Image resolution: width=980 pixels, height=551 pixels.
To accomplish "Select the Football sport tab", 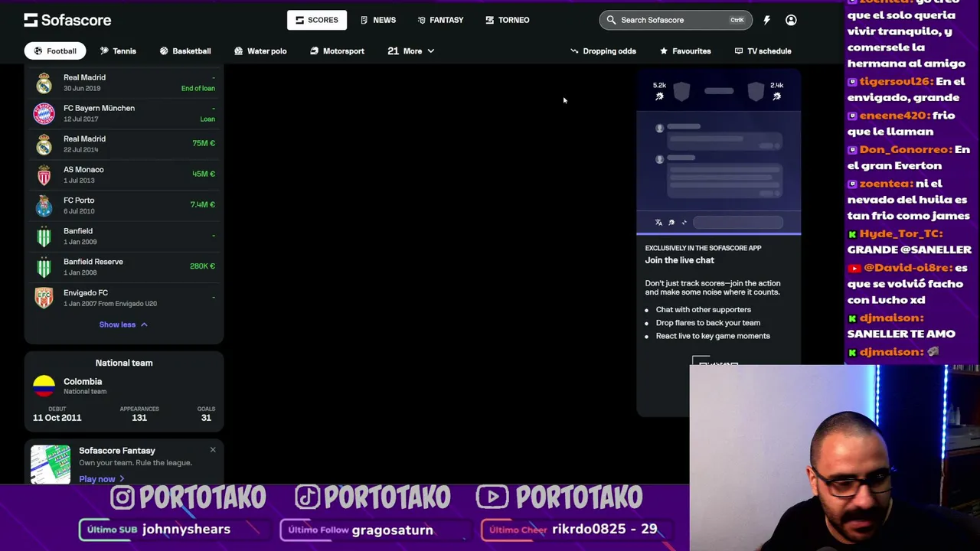I will pyautogui.click(x=54, y=51).
